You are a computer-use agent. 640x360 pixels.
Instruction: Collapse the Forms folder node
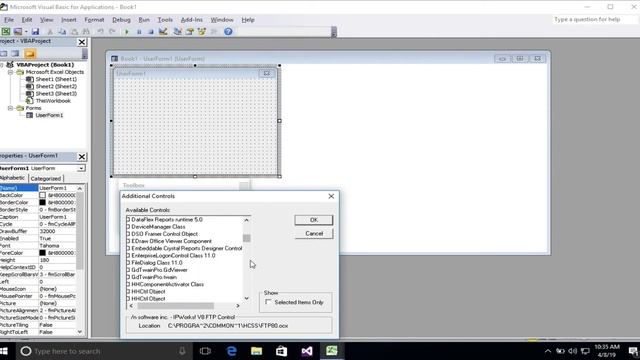10,108
